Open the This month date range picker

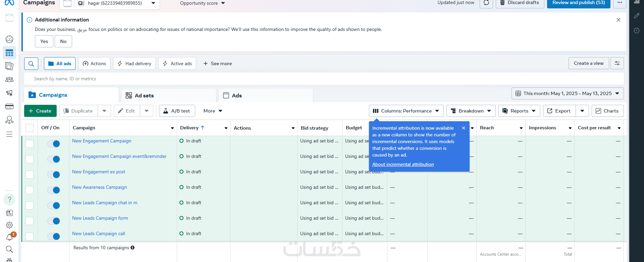coord(567,93)
